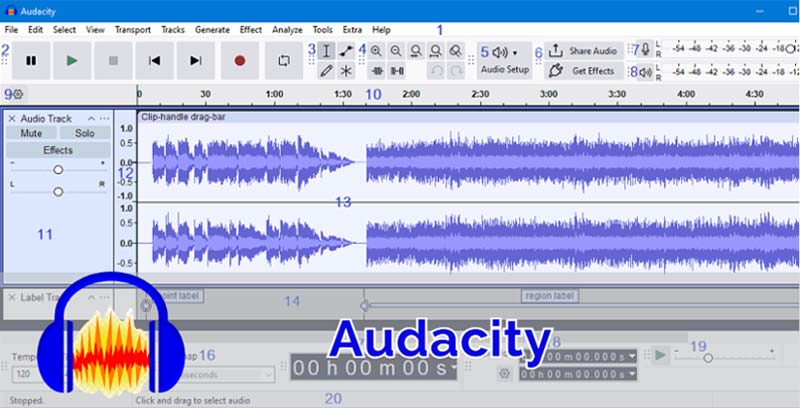800x408 pixels.
Task: Open the Tracks menu
Action: coord(173,30)
